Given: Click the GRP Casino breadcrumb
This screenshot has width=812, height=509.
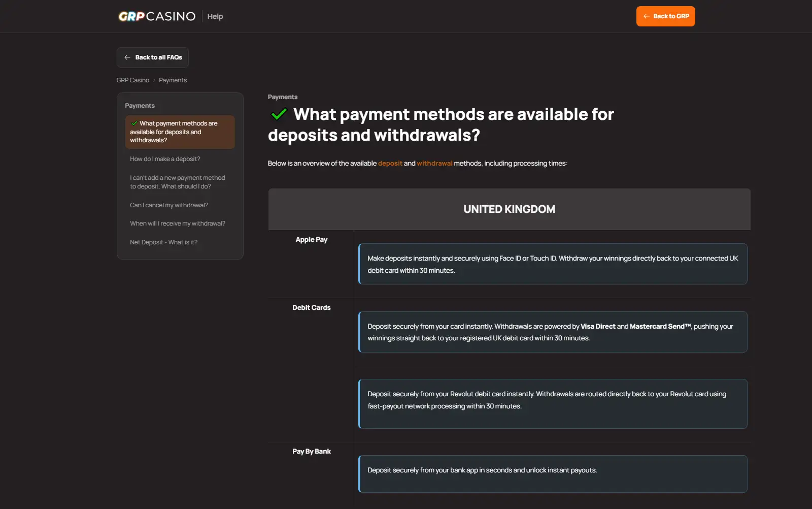Looking at the screenshot, I should point(133,80).
